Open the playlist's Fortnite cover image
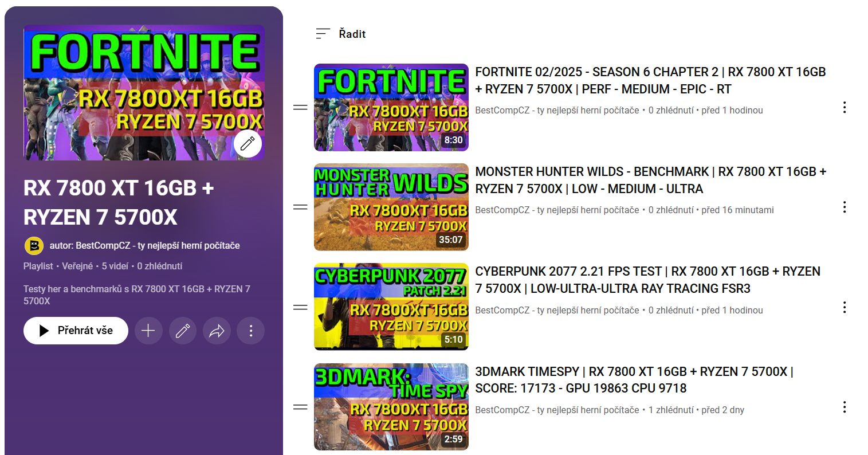 144,92
